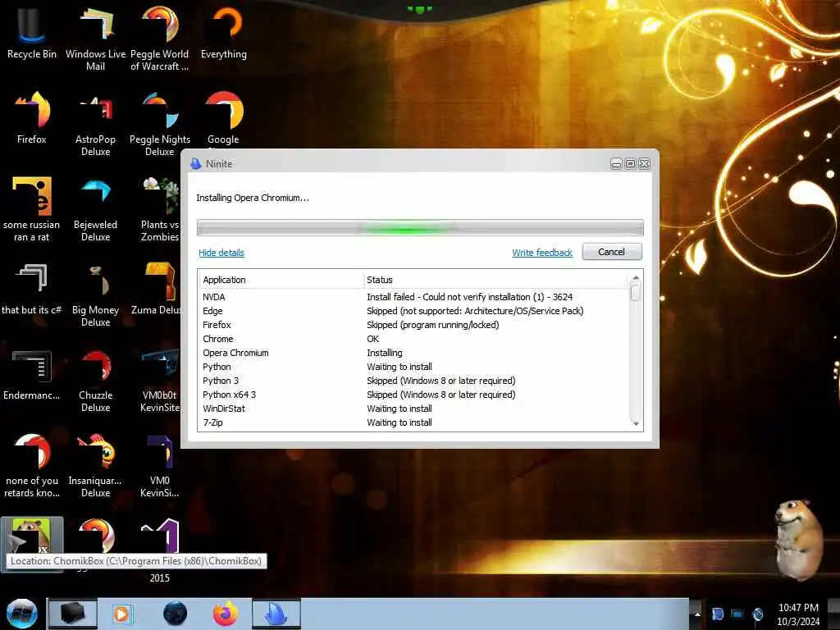Select VM0b0t KevinSite desktop icon
Viewport: 840px width, 630px height.
tap(160, 381)
